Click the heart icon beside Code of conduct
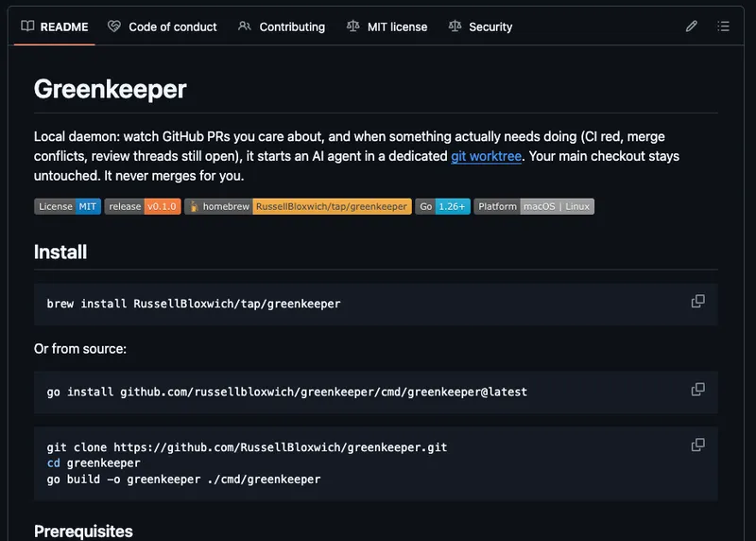The width and height of the screenshot is (756, 541). click(114, 26)
